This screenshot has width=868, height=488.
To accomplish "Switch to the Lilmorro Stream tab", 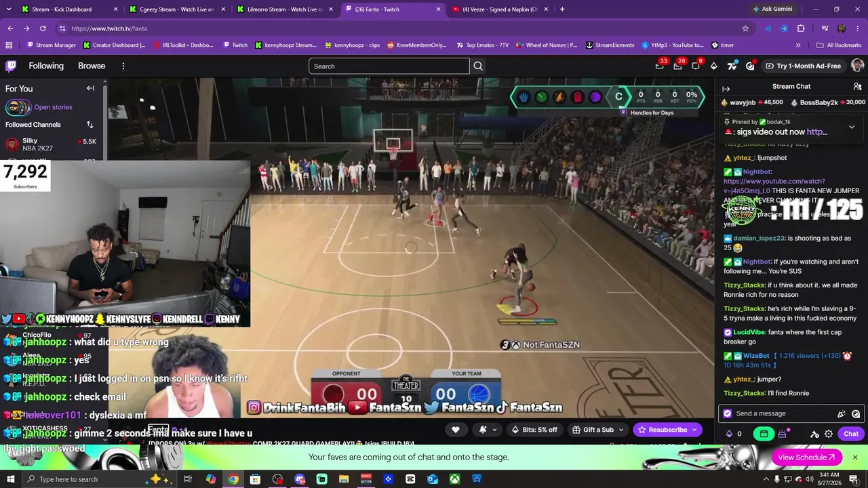I will 285,9.
